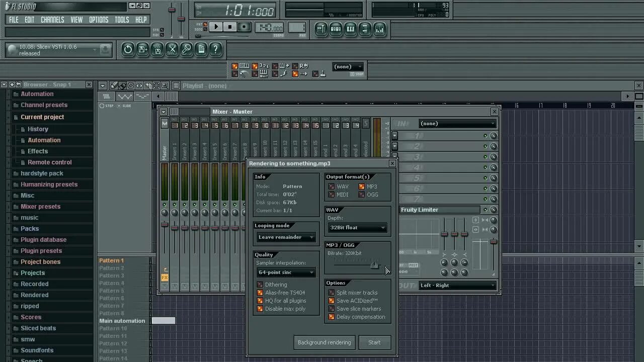The image size is (644, 362).
Task: Open the project info page icon
Action: click(201, 49)
